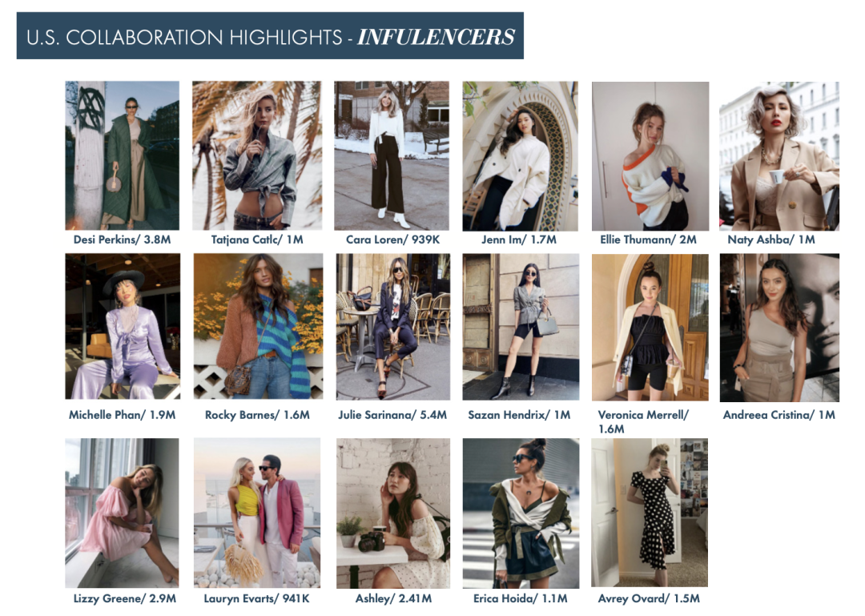Open the Cara Loren image
The height and width of the screenshot is (616, 865).
point(392,155)
